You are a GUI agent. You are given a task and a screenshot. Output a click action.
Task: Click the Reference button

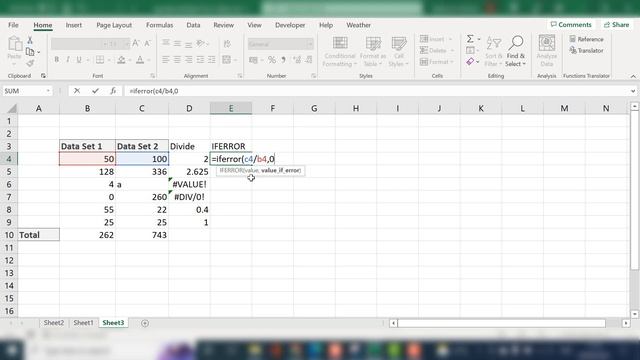pos(587,39)
